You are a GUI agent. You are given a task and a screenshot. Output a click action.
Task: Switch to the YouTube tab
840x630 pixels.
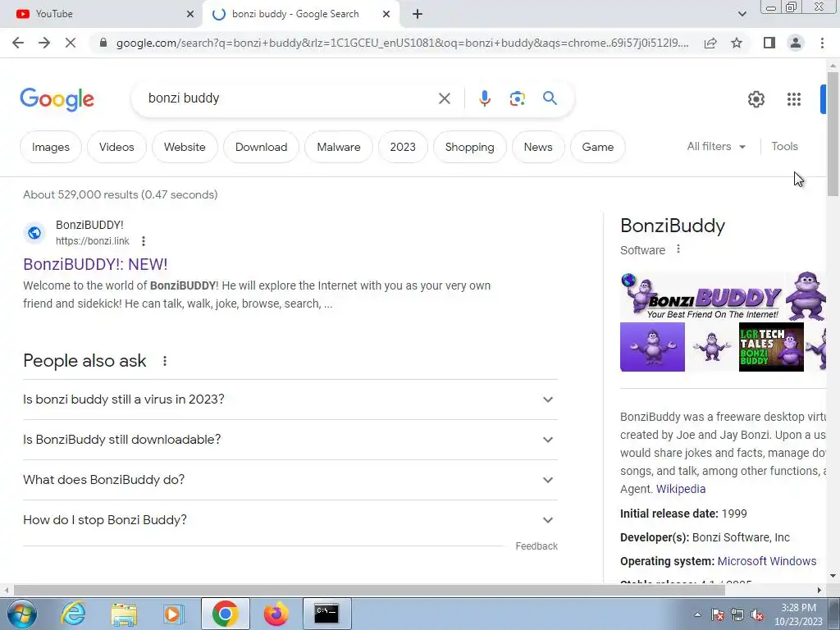(x=102, y=14)
